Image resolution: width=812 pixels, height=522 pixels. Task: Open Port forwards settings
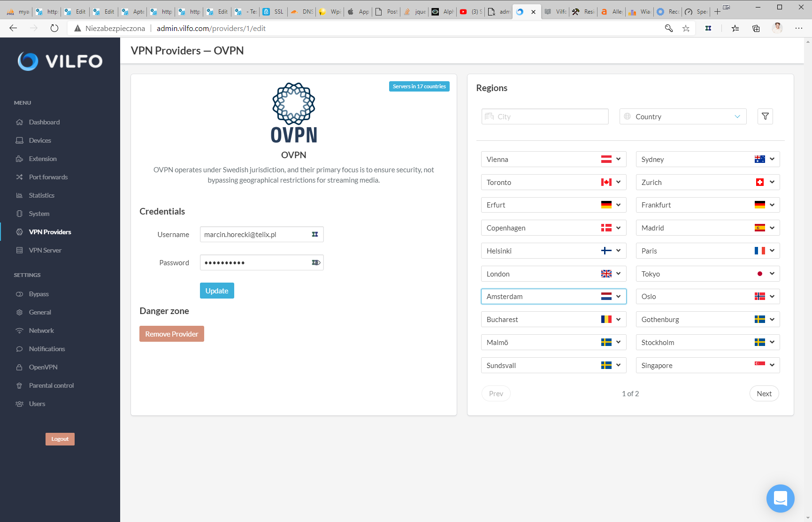point(48,177)
